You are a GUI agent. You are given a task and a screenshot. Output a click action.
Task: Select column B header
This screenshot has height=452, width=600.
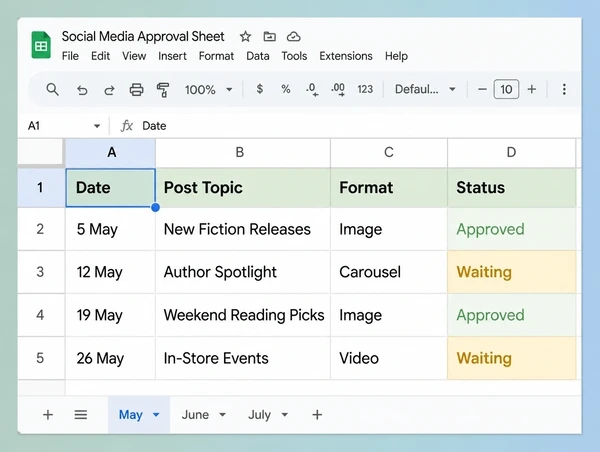pyautogui.click(x=243, y=153)
